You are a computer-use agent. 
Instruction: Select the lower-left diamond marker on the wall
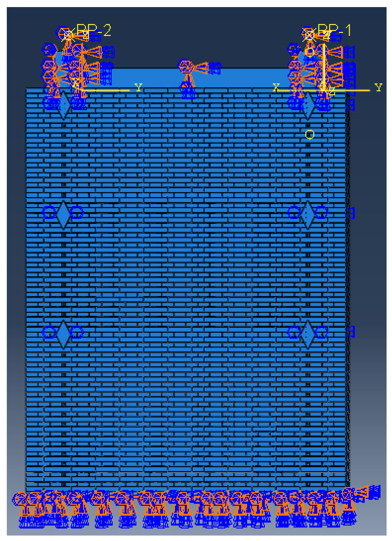[64, 333]
